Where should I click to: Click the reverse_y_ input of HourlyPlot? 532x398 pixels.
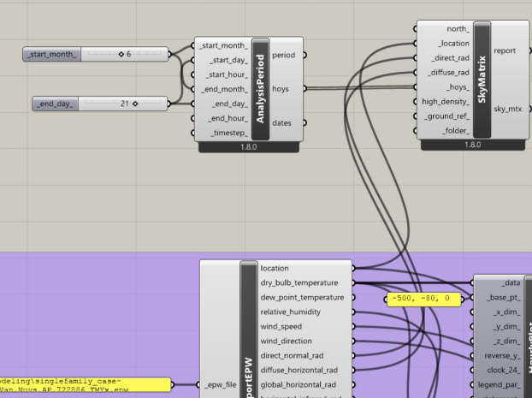502,355
